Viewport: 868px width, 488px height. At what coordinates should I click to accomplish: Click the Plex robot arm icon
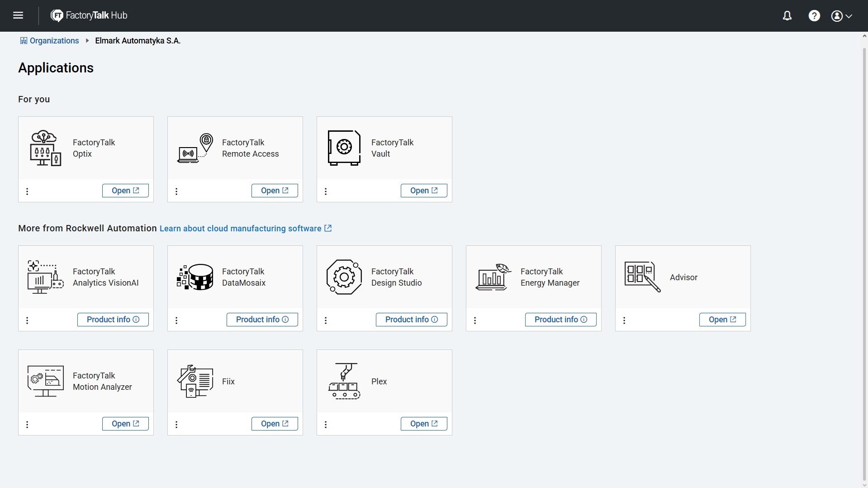point(344,381)
